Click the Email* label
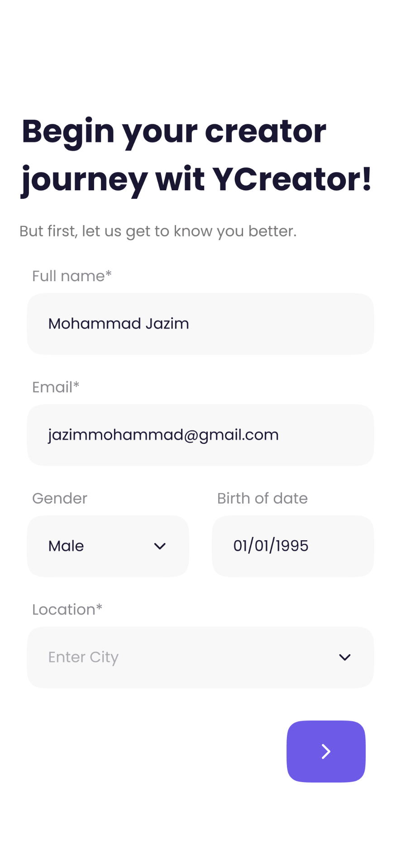Viewport: 401px width, 868px height. pos(56,387)
